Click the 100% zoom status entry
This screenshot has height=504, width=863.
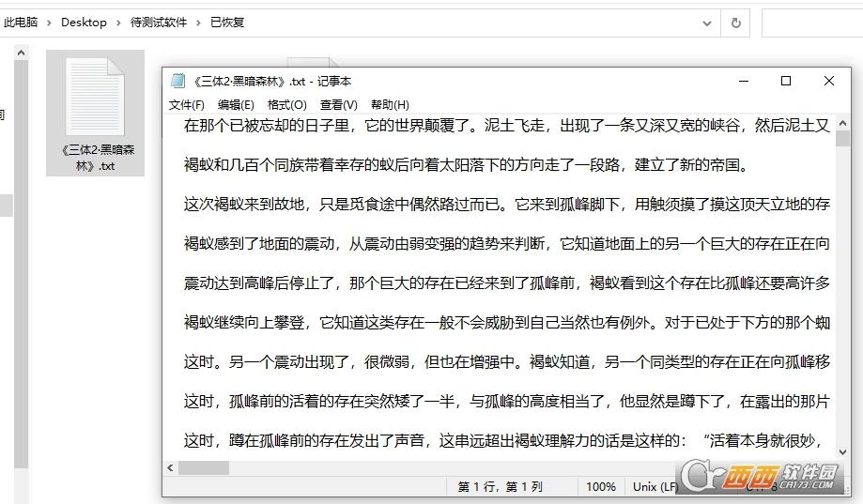tap(600, 486)
